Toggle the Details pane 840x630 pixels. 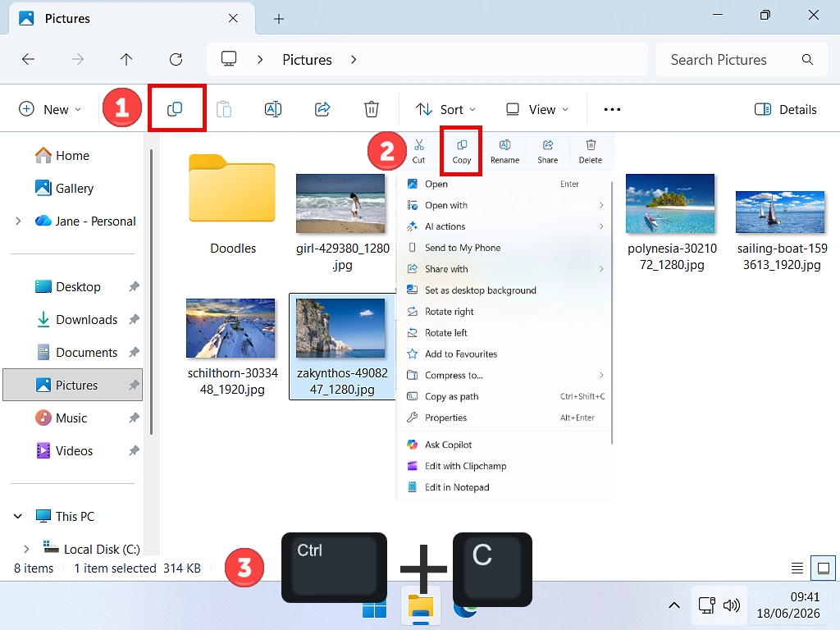pos(785,109)
